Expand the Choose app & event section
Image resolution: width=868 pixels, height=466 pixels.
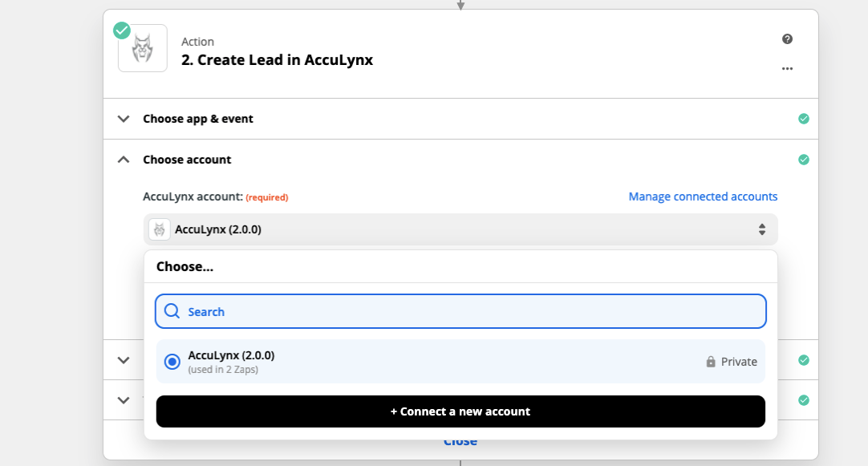coord(124,119)
